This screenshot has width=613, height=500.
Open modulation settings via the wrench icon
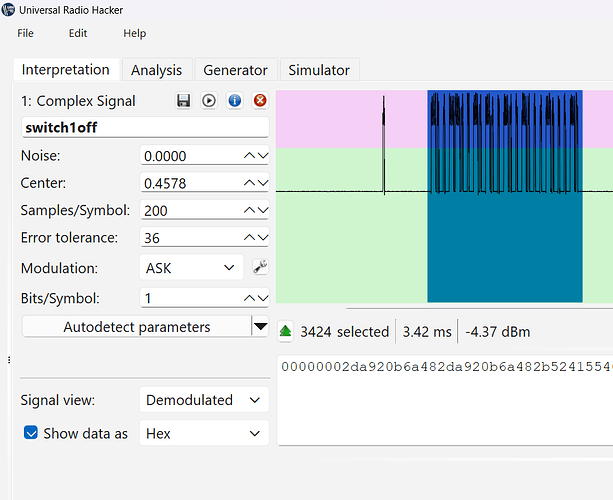point(260,267)
